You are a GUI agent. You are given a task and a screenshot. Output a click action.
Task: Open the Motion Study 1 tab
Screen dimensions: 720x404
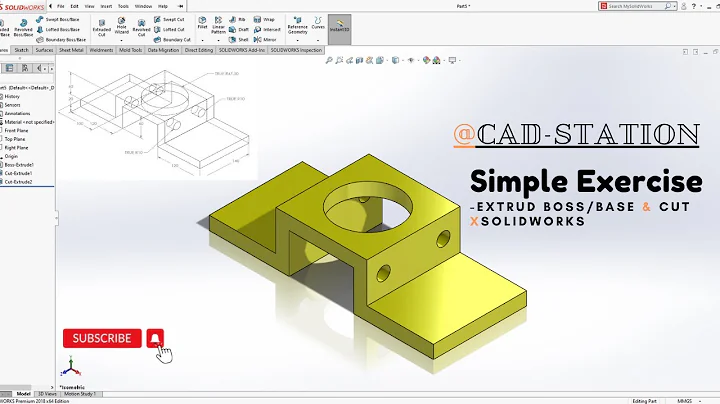pos(80,394)
